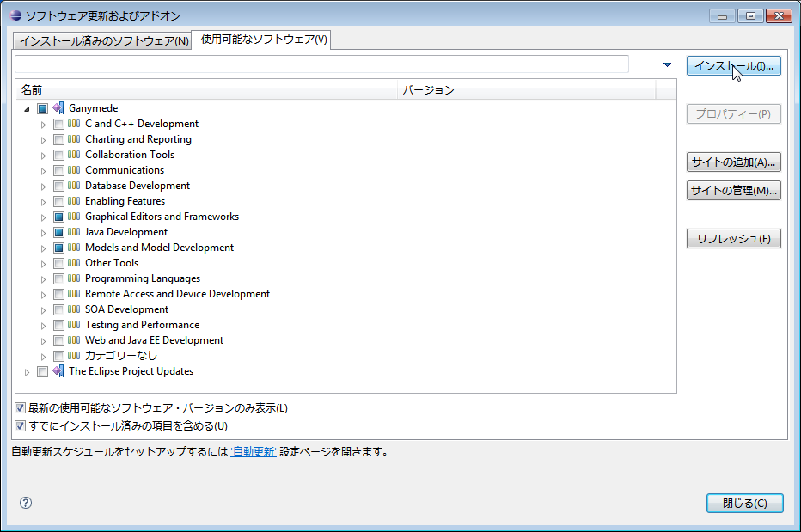Check the Web and Java EE Development checkbox

point(58,341)
